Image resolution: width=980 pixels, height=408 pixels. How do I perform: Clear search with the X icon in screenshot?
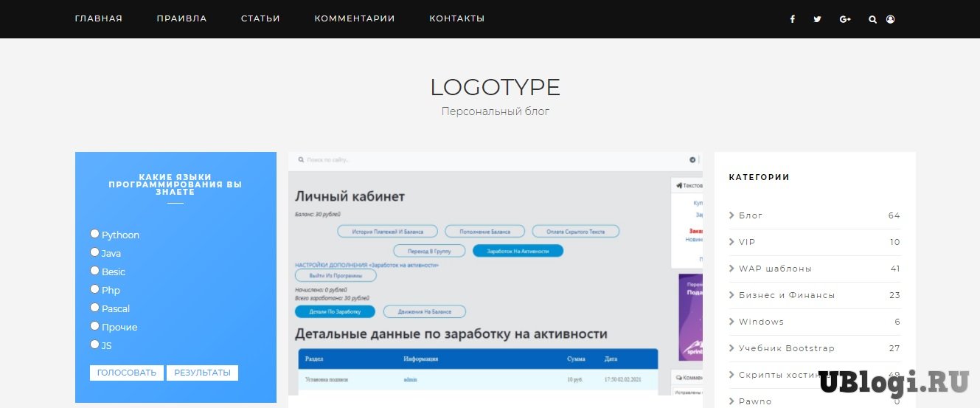click(x=692, y=159)
